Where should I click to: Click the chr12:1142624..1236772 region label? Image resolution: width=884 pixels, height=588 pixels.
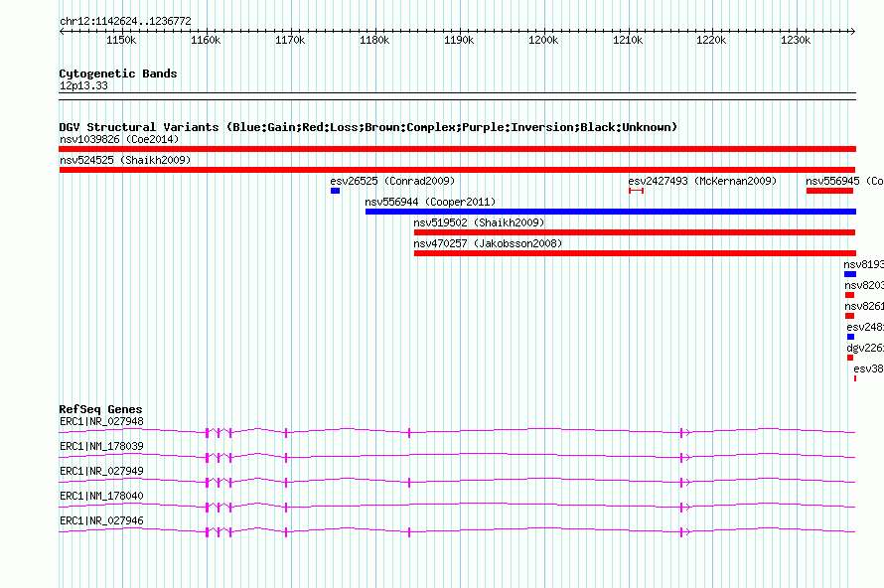click(x=125, y=21)
